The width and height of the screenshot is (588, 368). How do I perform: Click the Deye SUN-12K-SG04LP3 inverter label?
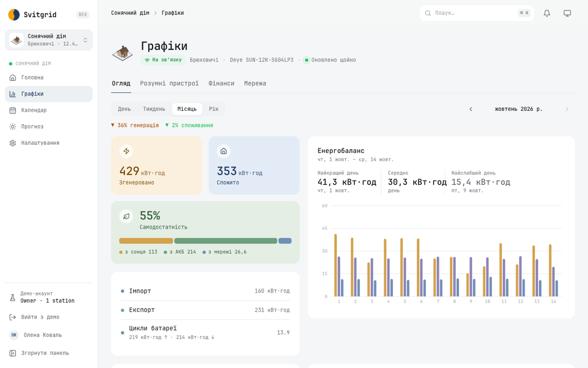click(x=262, y=60)
